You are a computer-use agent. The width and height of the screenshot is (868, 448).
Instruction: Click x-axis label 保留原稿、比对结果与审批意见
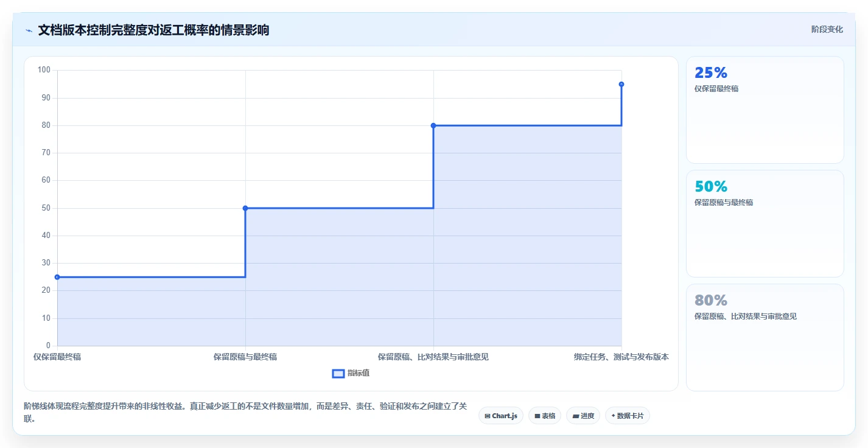tap(433, 357)
